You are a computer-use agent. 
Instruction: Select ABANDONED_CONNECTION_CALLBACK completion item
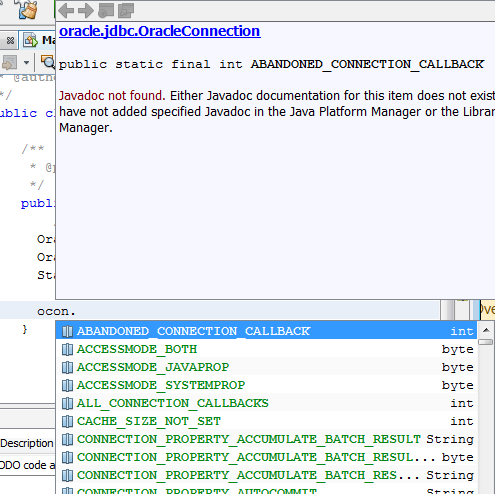267,331
